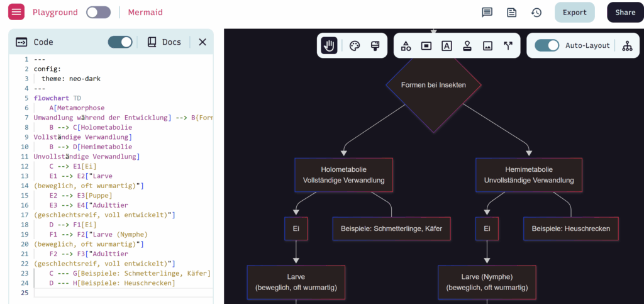Screen dimensions: 644x304
Task: Disable the Auto-Layout toggle
Action: pyautogui.click(x=547, y=45)
